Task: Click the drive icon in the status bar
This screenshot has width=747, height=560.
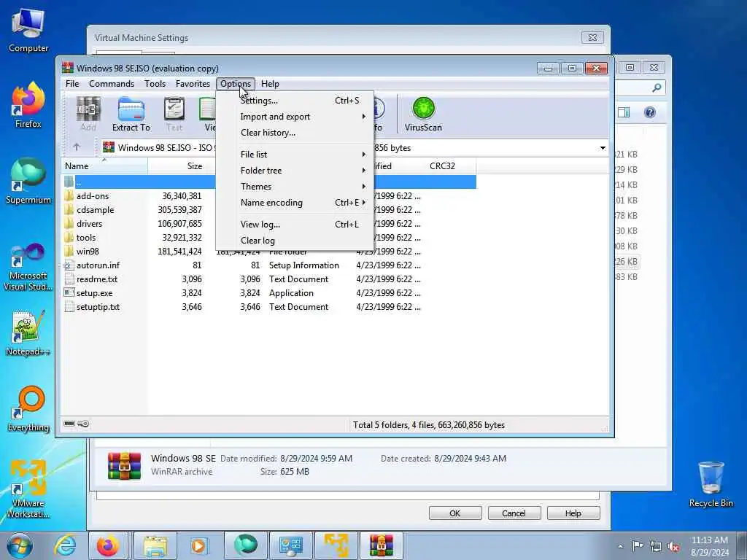Action: click(69, 424)
